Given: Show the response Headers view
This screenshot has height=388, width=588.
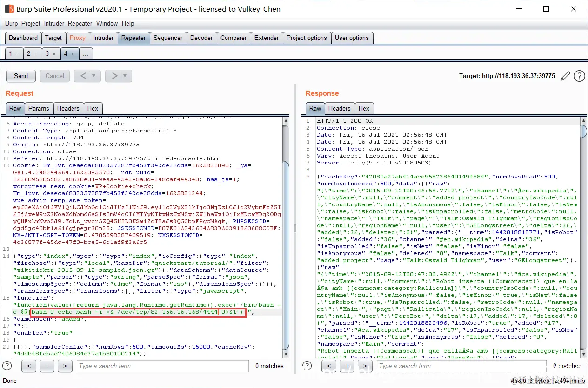Looking at the screenshot, I should click(x=340, y=108).
